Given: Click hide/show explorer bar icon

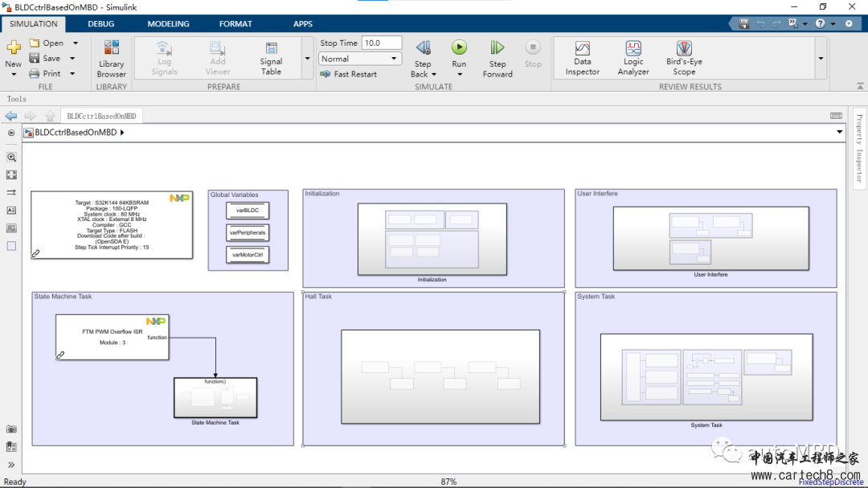Looking at the screenshot, I should [11, 133].
